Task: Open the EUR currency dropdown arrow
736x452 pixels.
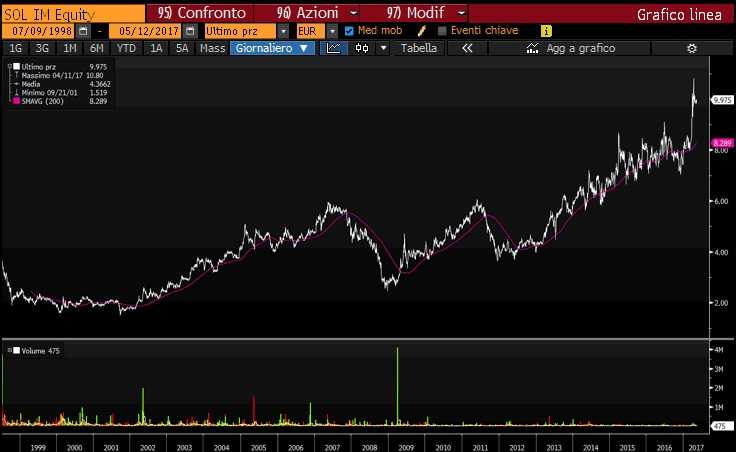Action: pos(332,31)
